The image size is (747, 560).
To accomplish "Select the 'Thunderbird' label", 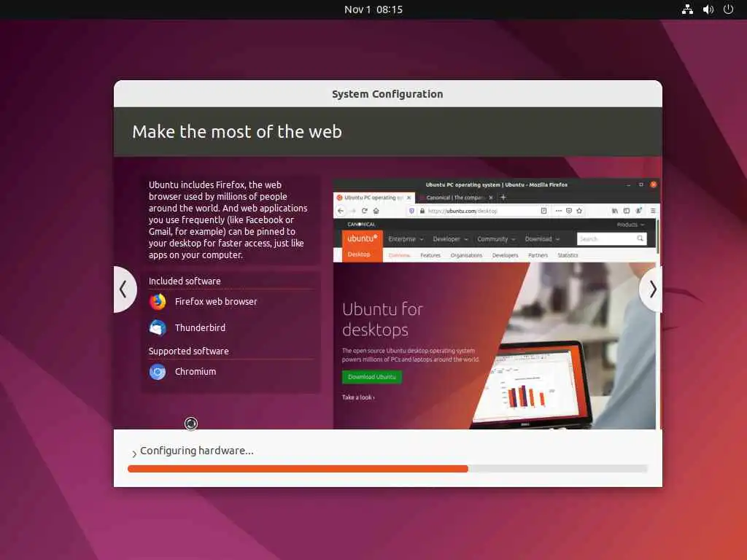I will pyautogui.click(x=200, y=327).
